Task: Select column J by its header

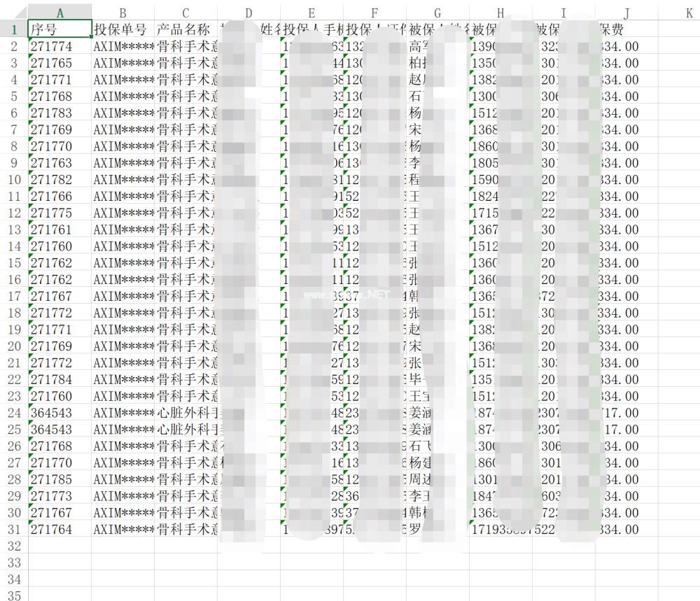Action: (626, 13)
